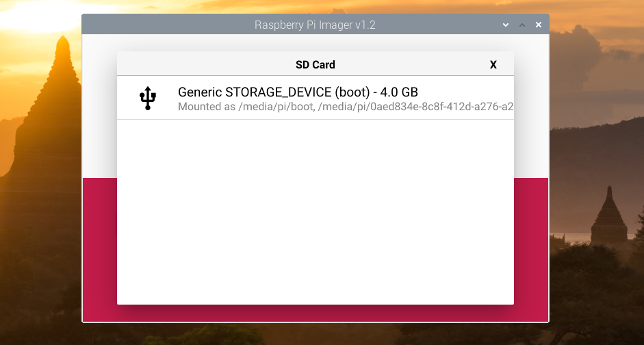Close the SD Card dialog with X
The width and height of the screenshot is (644, 345).
(x=493, y=65)
